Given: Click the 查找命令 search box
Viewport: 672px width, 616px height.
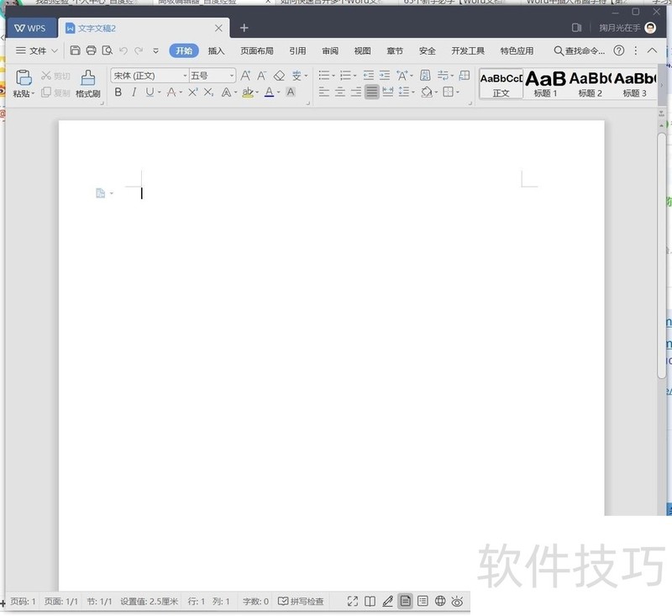Looking at the screenshot, I should point(579,50).
